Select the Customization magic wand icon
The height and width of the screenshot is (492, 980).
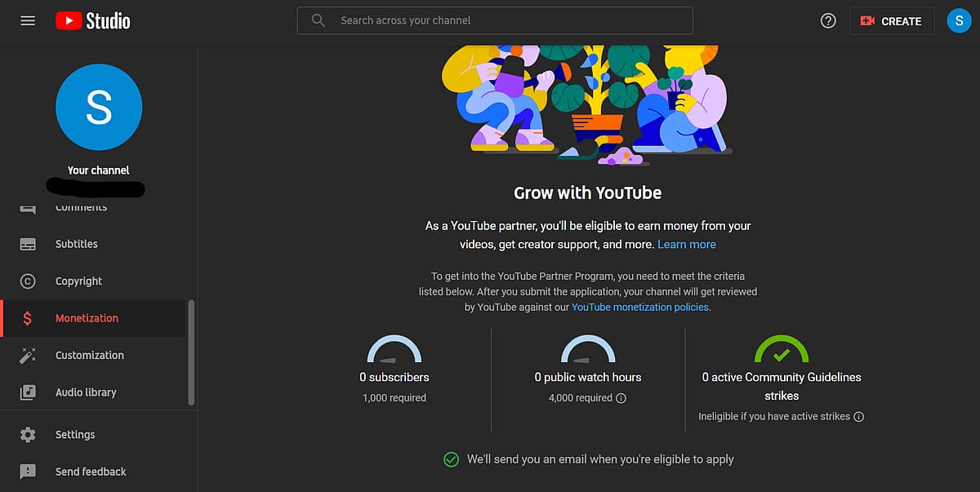pyautogui.click(x=27, y=355)
